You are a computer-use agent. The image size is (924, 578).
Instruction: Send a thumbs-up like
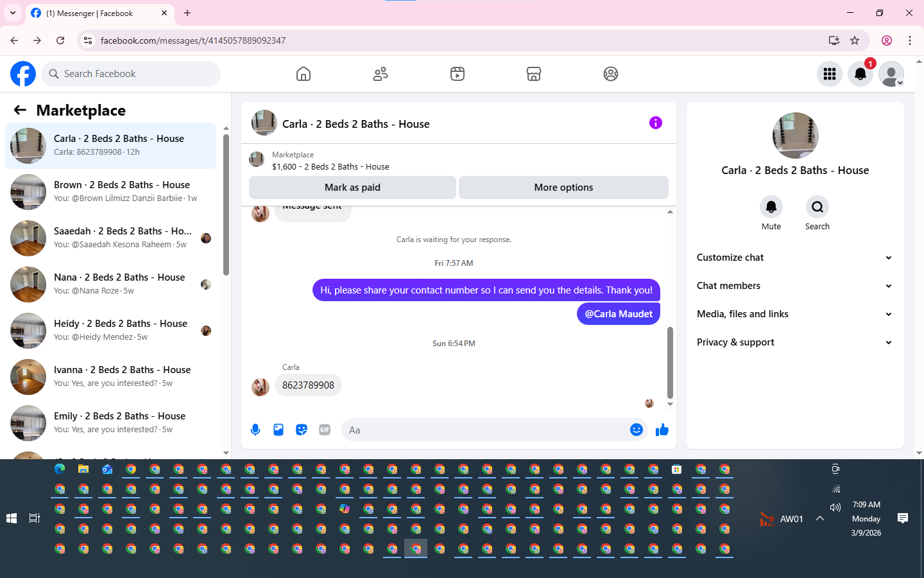coord(662,430)
